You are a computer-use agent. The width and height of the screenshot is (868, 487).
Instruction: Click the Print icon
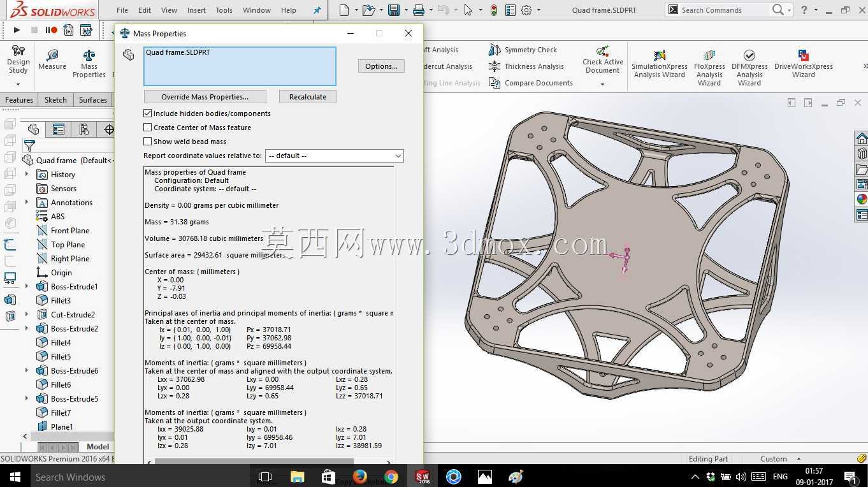tap(418, 10)
